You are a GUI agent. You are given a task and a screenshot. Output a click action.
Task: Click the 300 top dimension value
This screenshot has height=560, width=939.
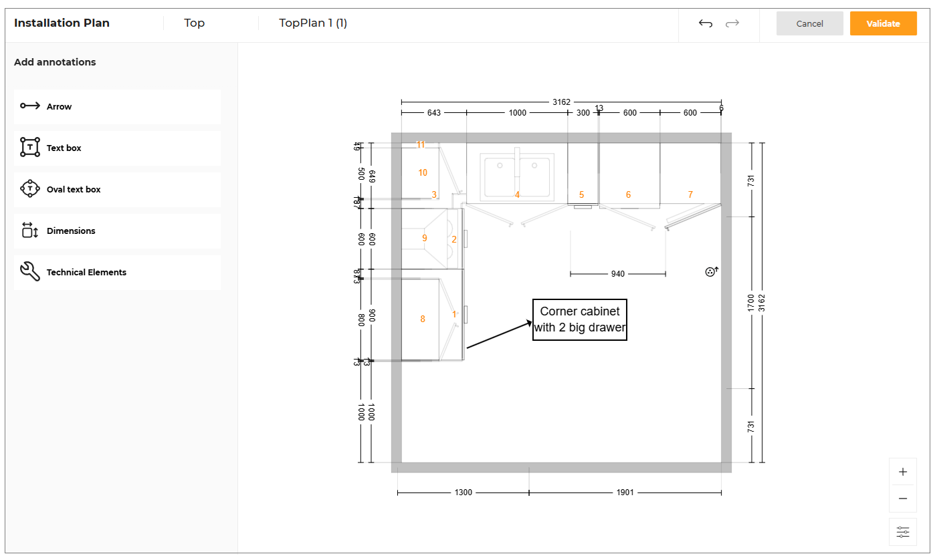(x=583, y=113)
